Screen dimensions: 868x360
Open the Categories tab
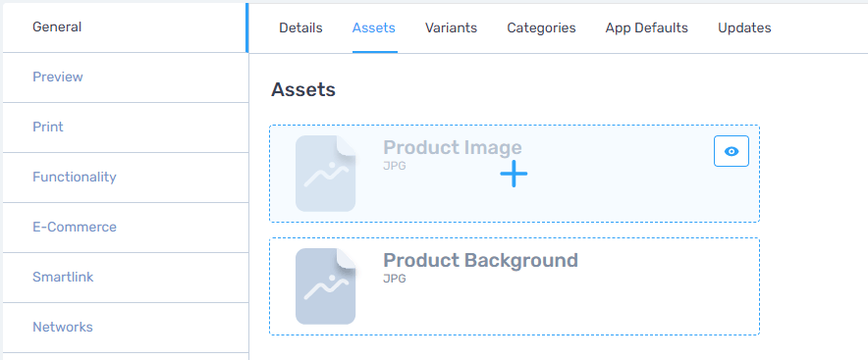click(x=541, y=27)
